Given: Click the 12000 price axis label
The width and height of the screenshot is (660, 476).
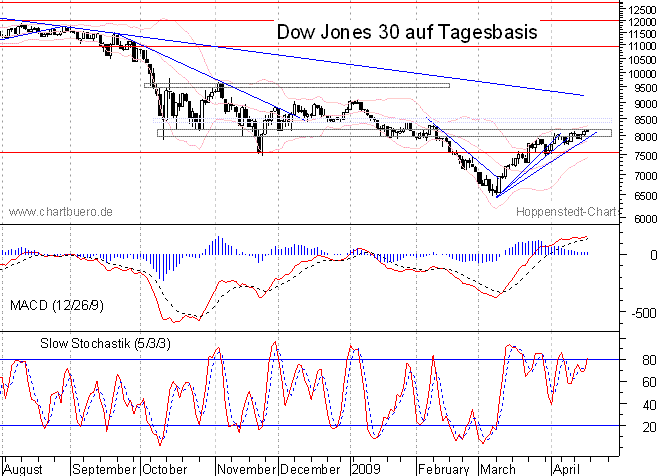Looking at the screenshot, I should (642, 22).
